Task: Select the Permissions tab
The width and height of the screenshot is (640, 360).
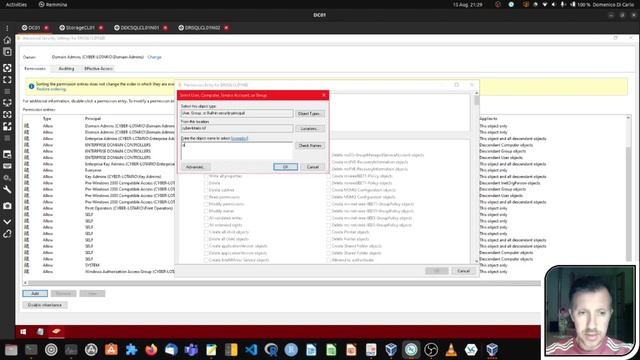Action: tap(35, 69)
